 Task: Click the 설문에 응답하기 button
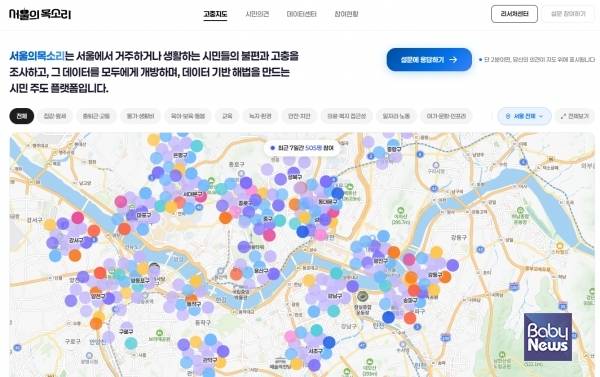[429, 59]
